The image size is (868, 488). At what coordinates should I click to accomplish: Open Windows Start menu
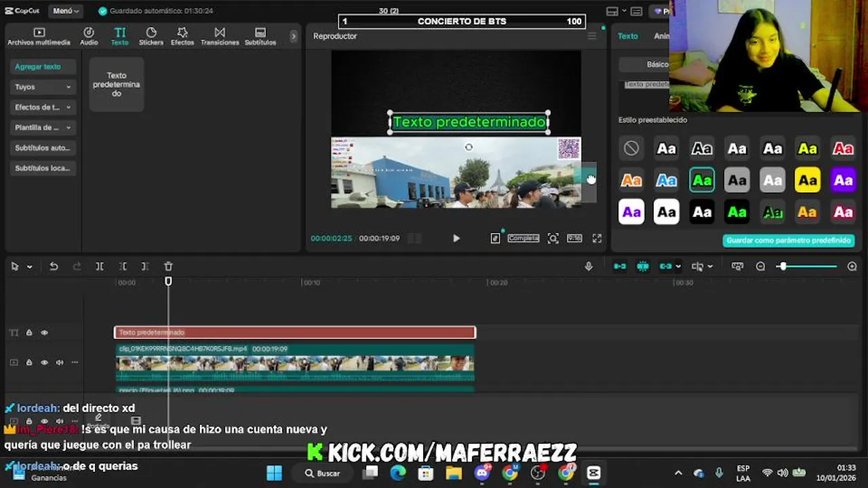(x=274, y=473)
